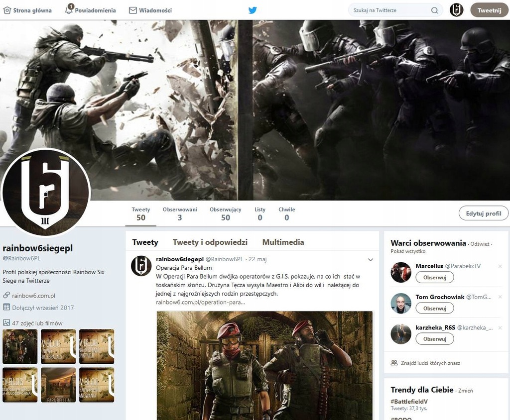Click the calendar icon beside Dołączył wrzesień 2017
The height and width of the screenshot is (420, 510).
[6, 307]
